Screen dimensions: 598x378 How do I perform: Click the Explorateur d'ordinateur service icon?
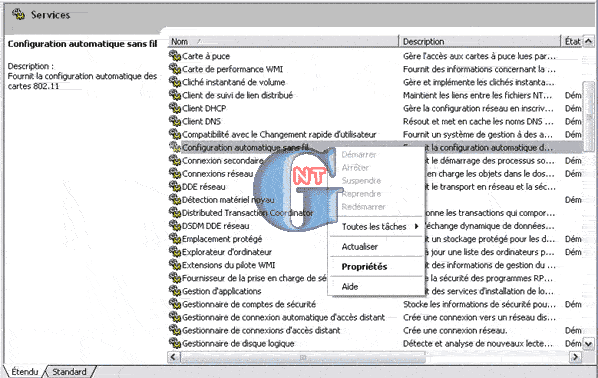[x=175, y=252]
